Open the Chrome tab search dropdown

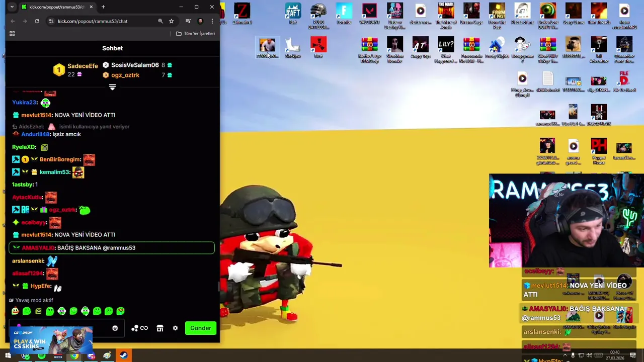[12, 7]
